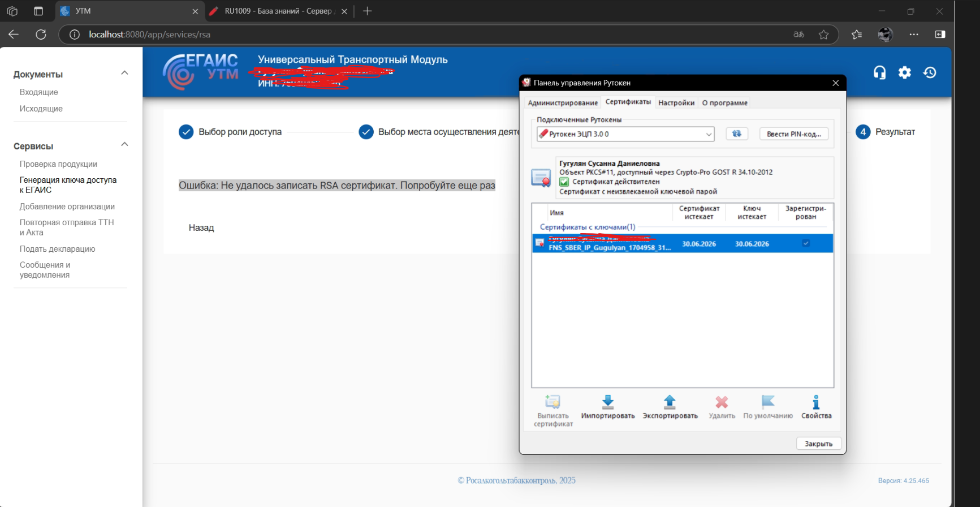The image size is (980, 507).
Task: Open Подать декларацию service
Action: click(57, 249)
